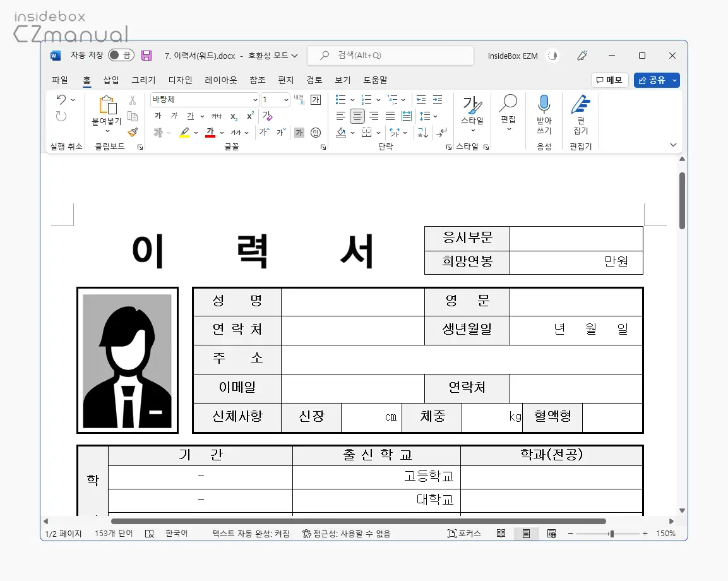Screen dimensions: 728x581
Task: Switch to the 레이아웃 tab
Action: (221, 80)
